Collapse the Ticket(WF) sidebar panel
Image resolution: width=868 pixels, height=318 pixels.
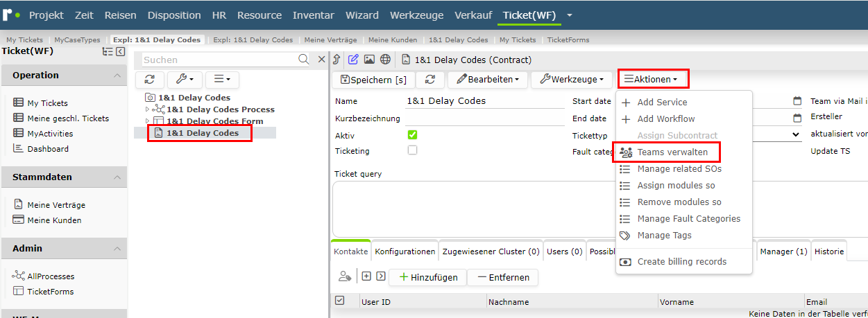[120, 51]
